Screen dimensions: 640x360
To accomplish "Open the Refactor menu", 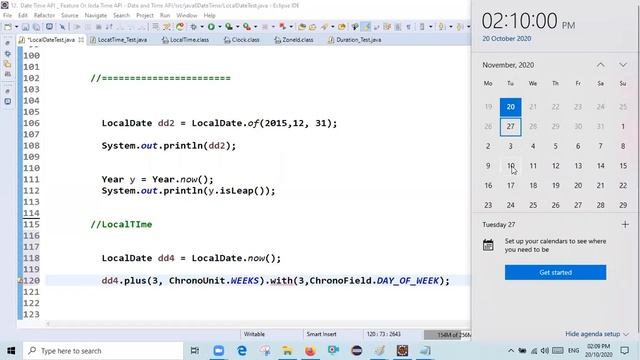I will (44, 16).
